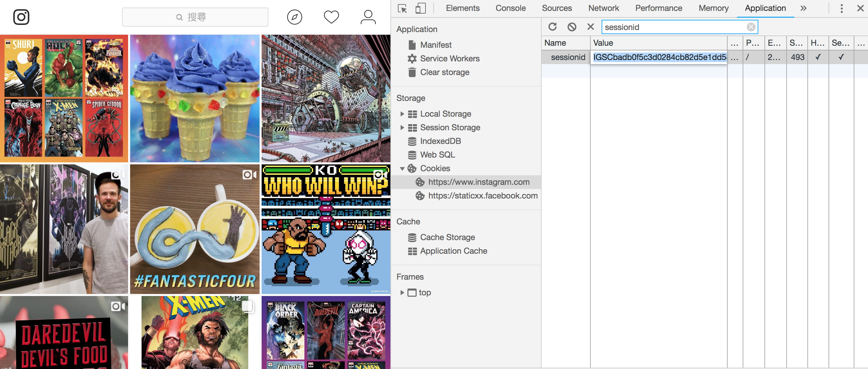Open the Explore compass icon
Screen dimensions: 868x369
tap(294, 17)
